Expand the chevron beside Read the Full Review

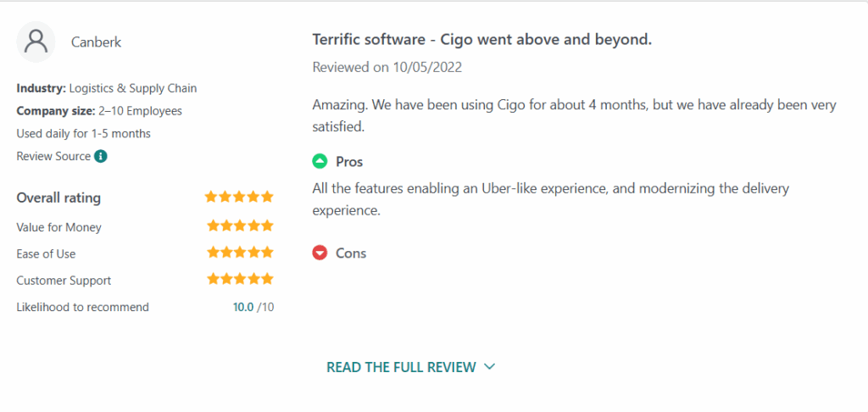(489, 366)
